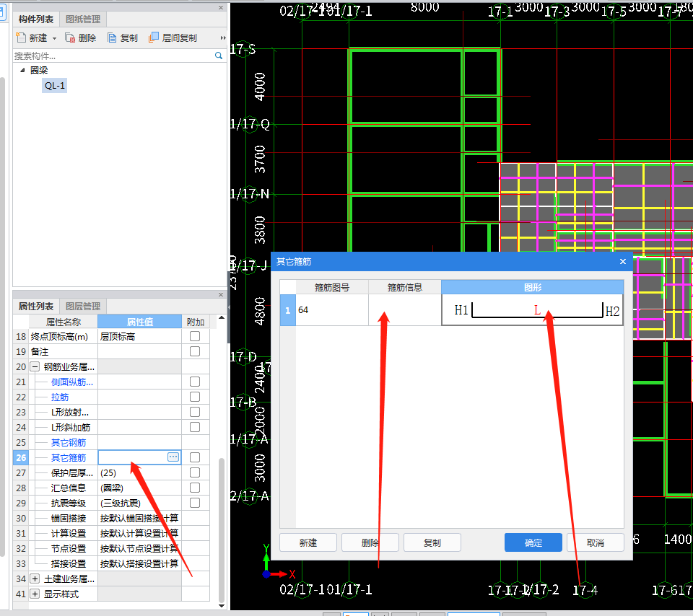Image resolution: width=693 pixels, height=616 pixels.
Task: Cancel with the 取消 button
Action: (x=596, y=542)
